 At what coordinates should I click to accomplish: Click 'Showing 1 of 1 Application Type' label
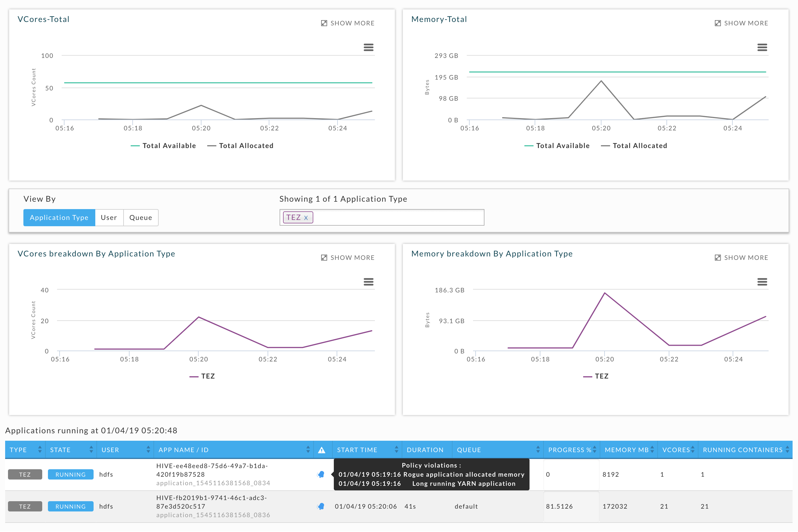pos(343,199)
